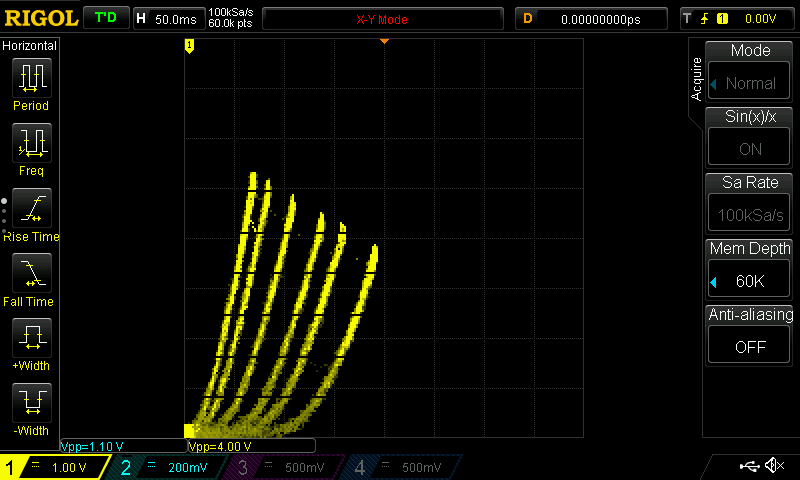Select channel 4 with 500mV scale
The image size is (800, 480).
[x=402, y=467]
